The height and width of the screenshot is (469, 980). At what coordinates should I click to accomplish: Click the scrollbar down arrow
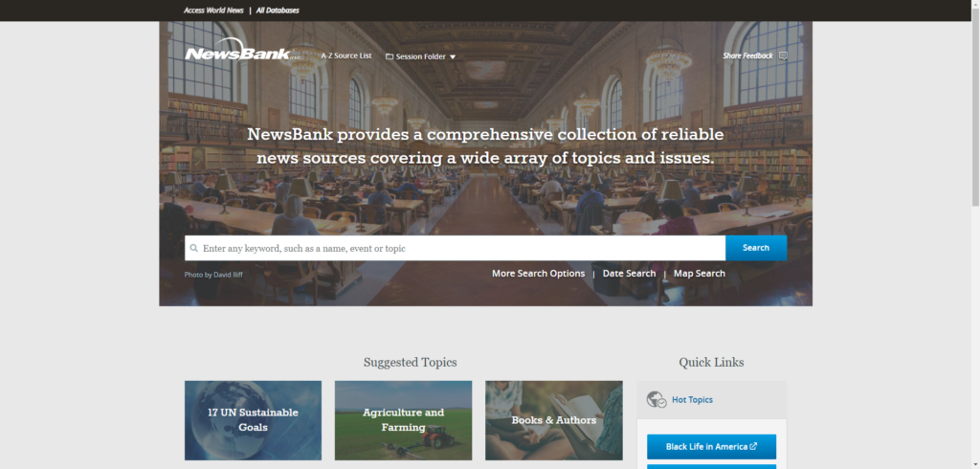click(x=974, y=463)
